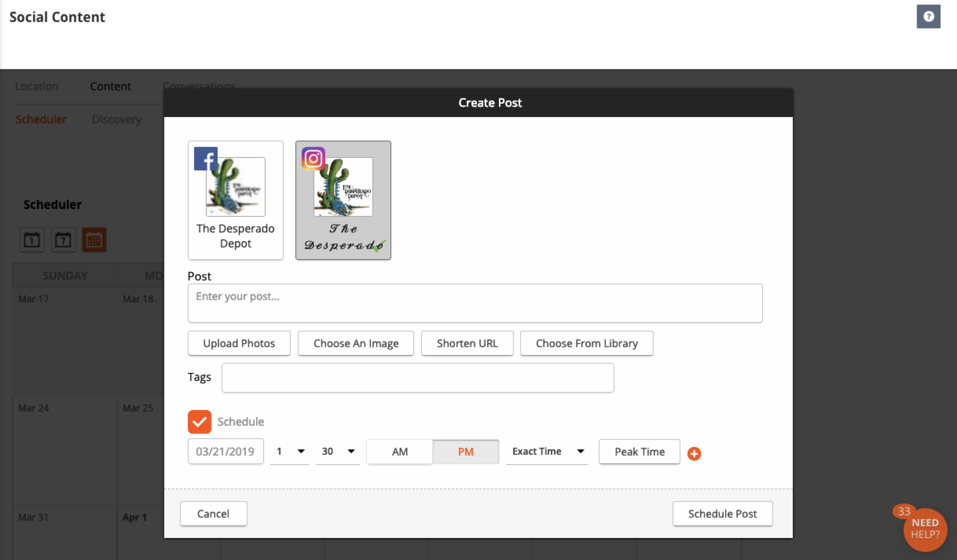957x560 pixels.
Task: Click the Mar 17 calendar cell
Action: tap(65, 342)
